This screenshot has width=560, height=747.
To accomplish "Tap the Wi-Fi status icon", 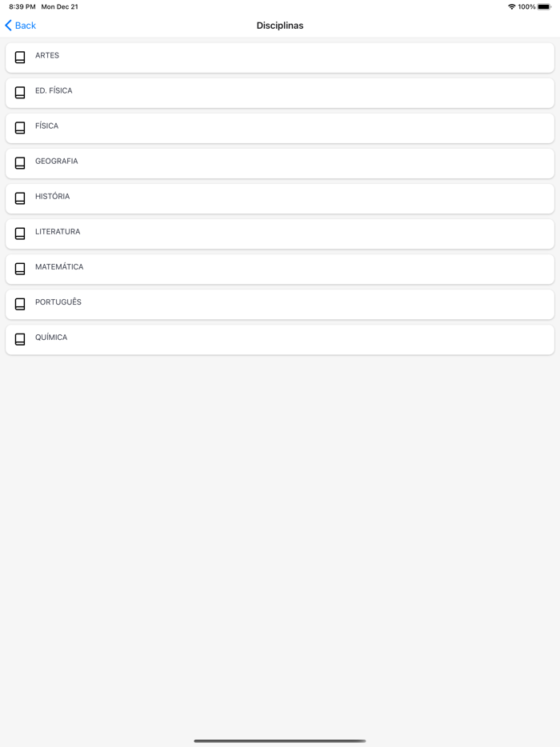I will point(512,7).
